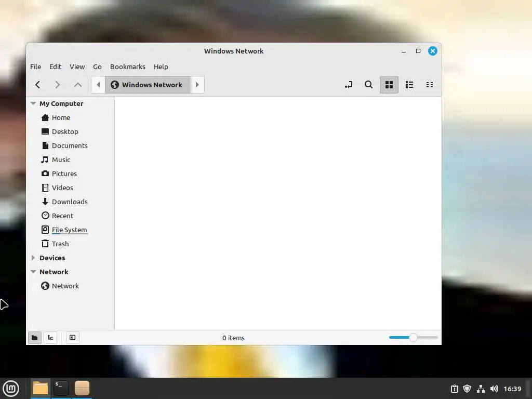Open Downloads in the sidebar
Image resolution: width=532 pixels, height=399 pixels.
coord(70,202)
